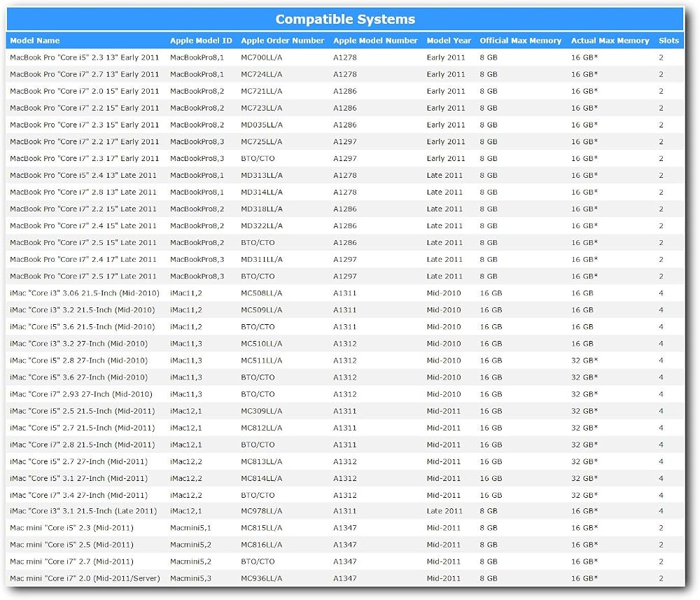Screen dimensions: 700x600
Task: Select MacBook Pro "Core i7" 2.4 17" Late 2011
Action: point(83,259)
